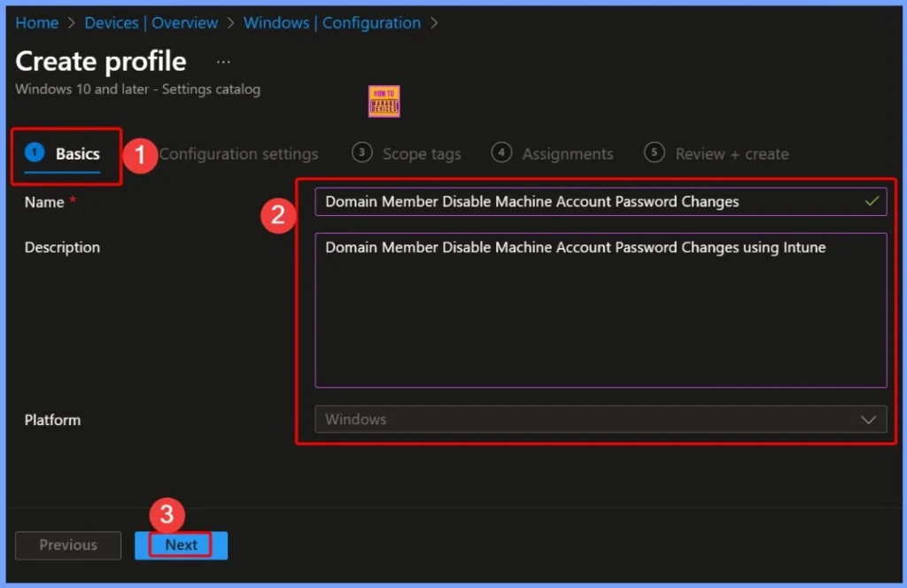Click the blue step 1 circle icon
Viewport: 907px width, 588px height.
(35, 153)
